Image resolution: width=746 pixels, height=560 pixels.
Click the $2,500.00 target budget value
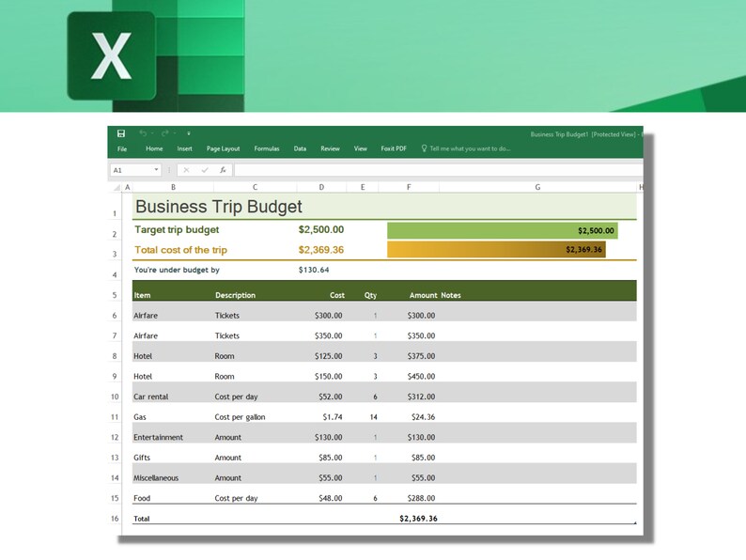[321, 230]
